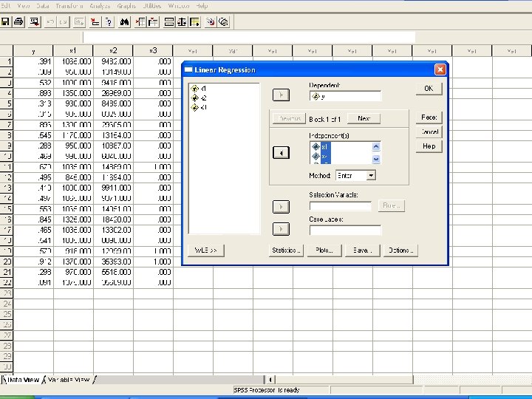
Task: Open the View menu
Action: tap(24, 6)
